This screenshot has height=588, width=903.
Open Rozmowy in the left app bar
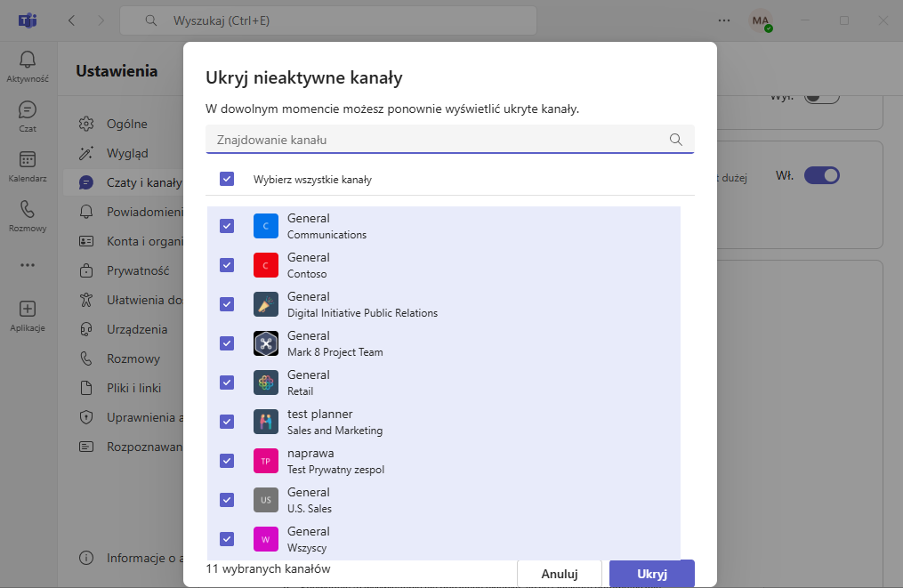click(27, 216)
